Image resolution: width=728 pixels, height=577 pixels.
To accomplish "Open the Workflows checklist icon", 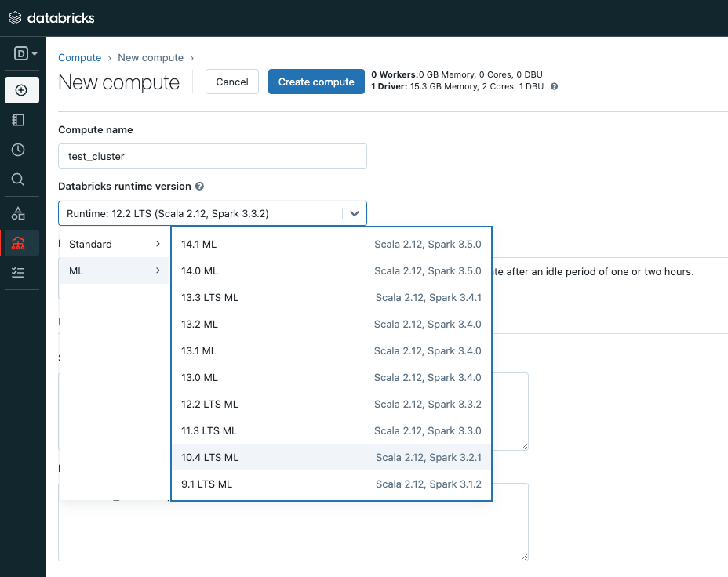I will coord(18,272).
